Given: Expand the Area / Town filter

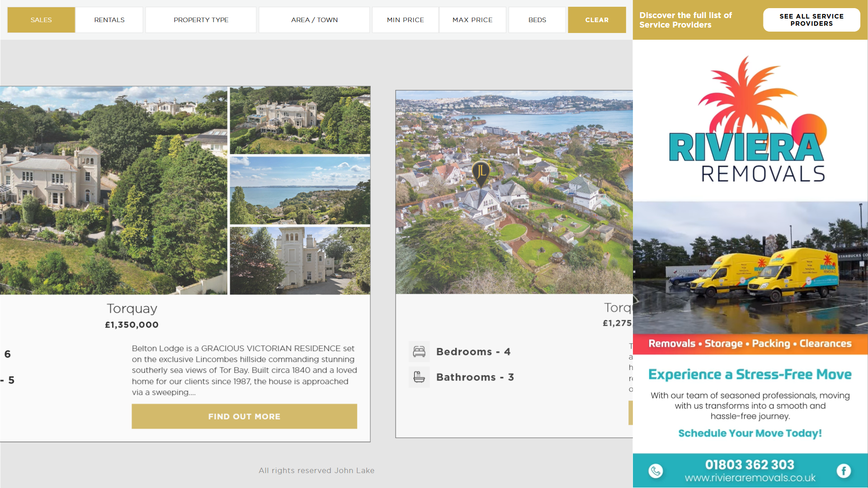Looking at the screenshot, I should pos(314,20).
